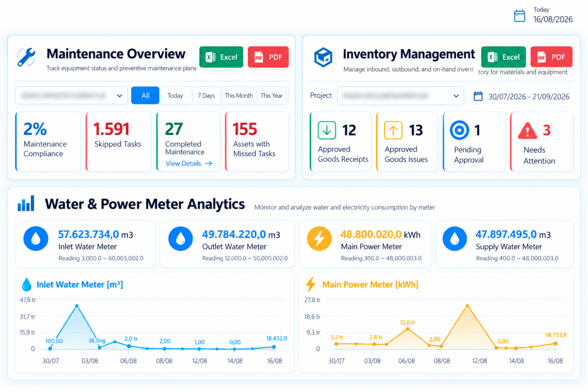The height and width of the screenshot is (392, 588).
Task: Select the All time filter tab
Action: (145, 96)
